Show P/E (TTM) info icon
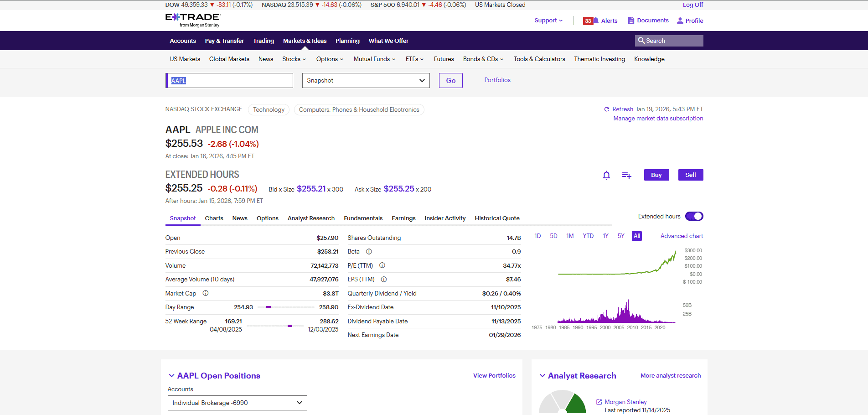Screen dimensions: 868x415 (382, 265)
